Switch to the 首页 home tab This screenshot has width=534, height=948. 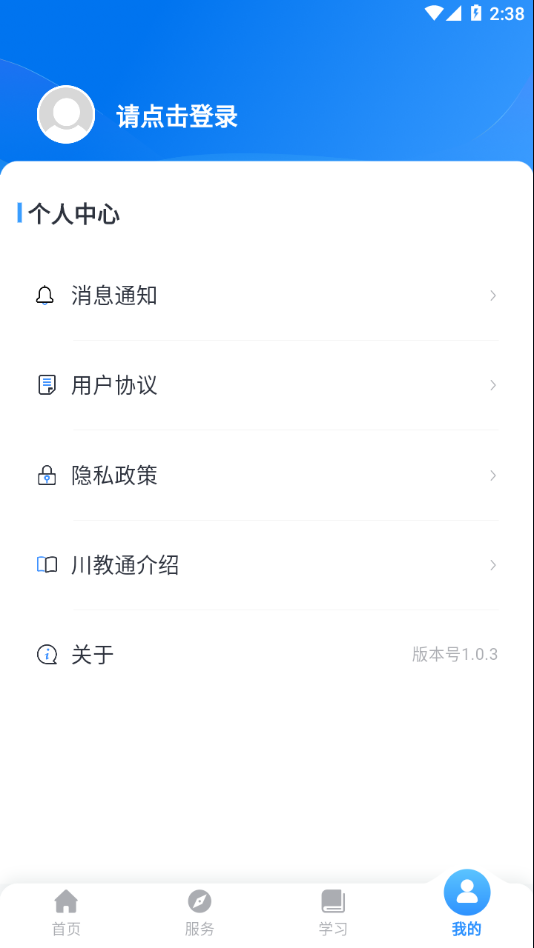66,912
